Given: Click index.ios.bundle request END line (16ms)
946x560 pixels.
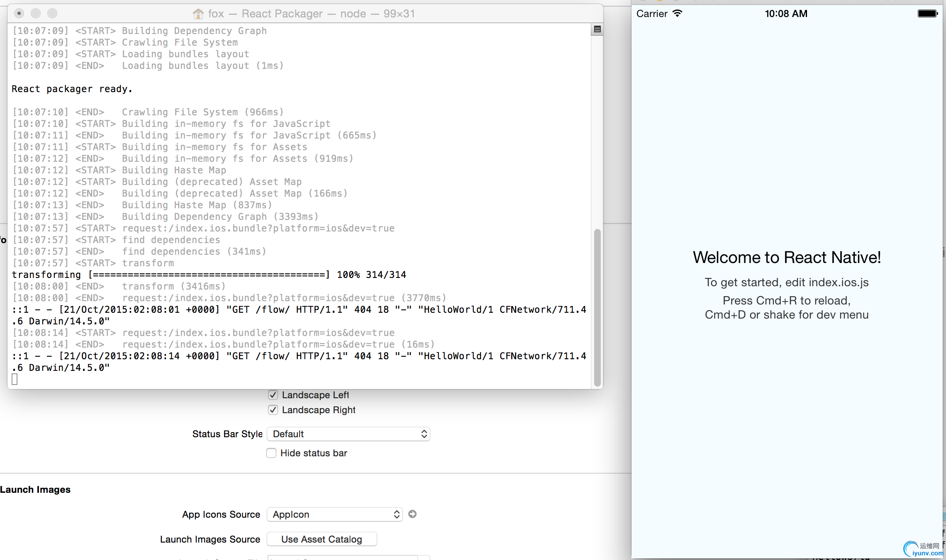Looking at the screenshot, I should coord(223,344).
